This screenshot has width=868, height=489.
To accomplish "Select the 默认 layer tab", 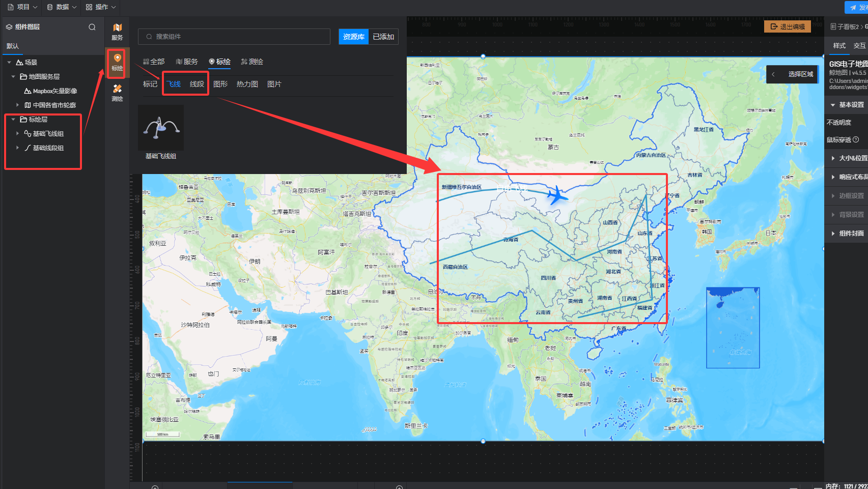I will (x=13, y=46).
